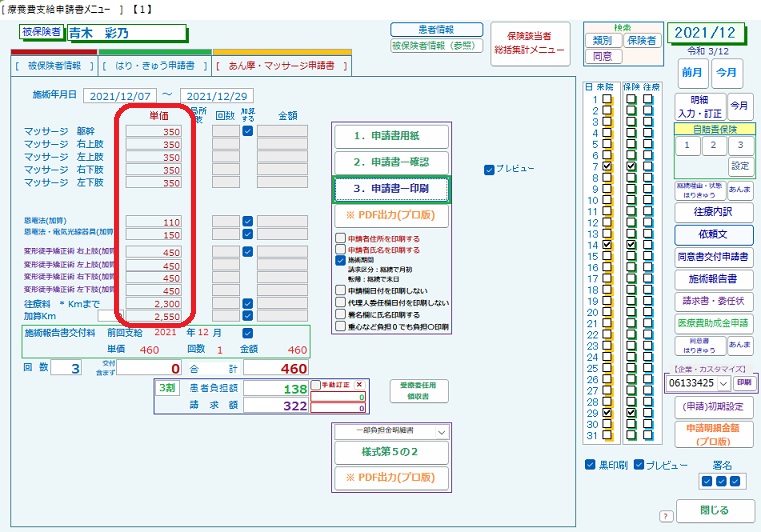
Task: Open 依頼文
Action: (713, 234)
